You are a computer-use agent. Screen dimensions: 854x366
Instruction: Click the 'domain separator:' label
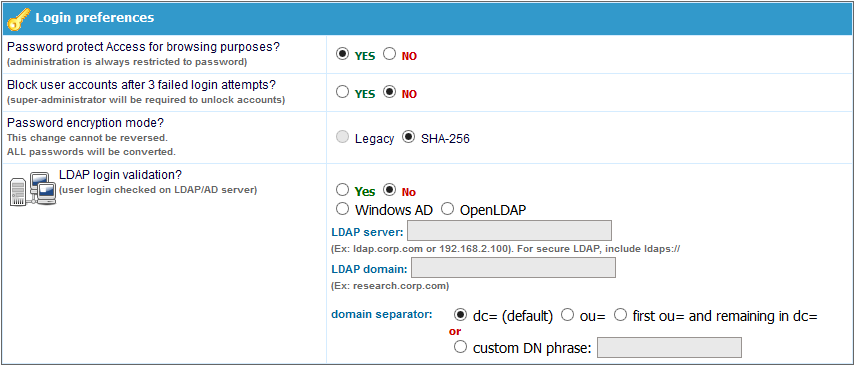(382, 314)
